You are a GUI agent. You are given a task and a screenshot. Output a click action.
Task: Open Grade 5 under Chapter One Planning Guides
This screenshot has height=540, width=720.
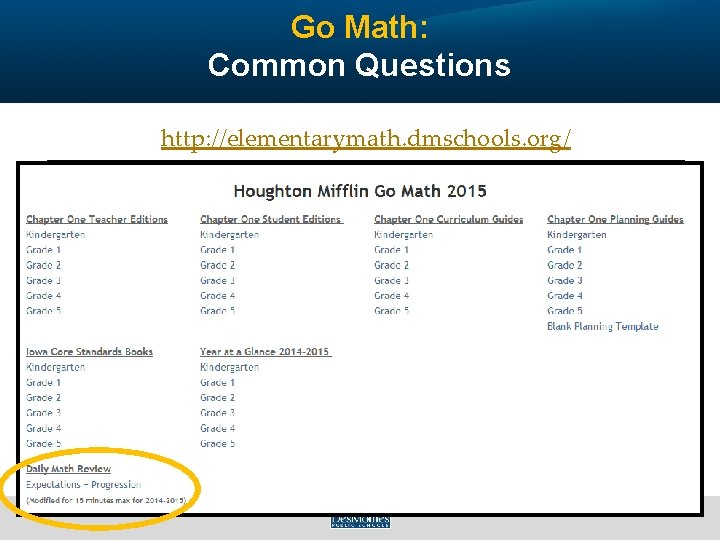pyautogui.click(x=565, y=310)
